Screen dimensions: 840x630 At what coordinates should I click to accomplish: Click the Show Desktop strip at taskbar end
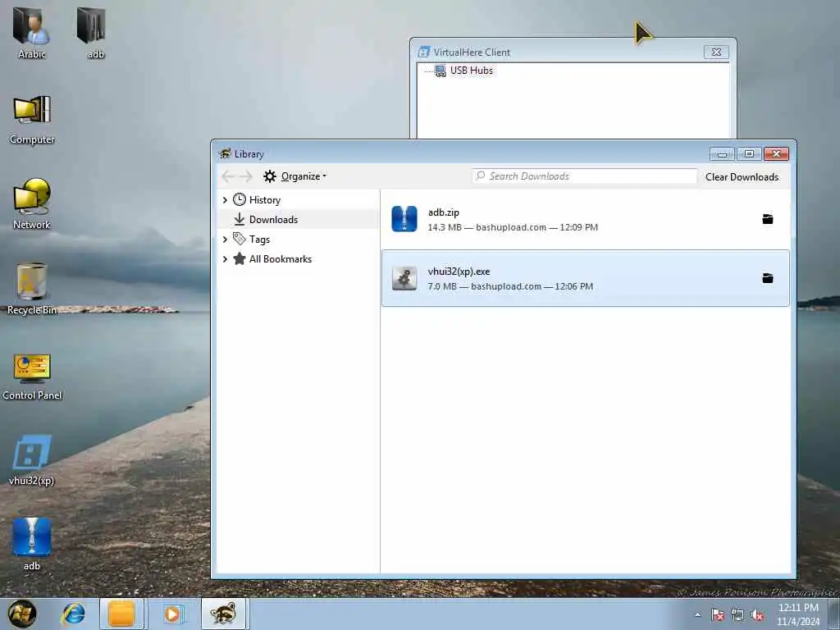(x=835, y=614)
